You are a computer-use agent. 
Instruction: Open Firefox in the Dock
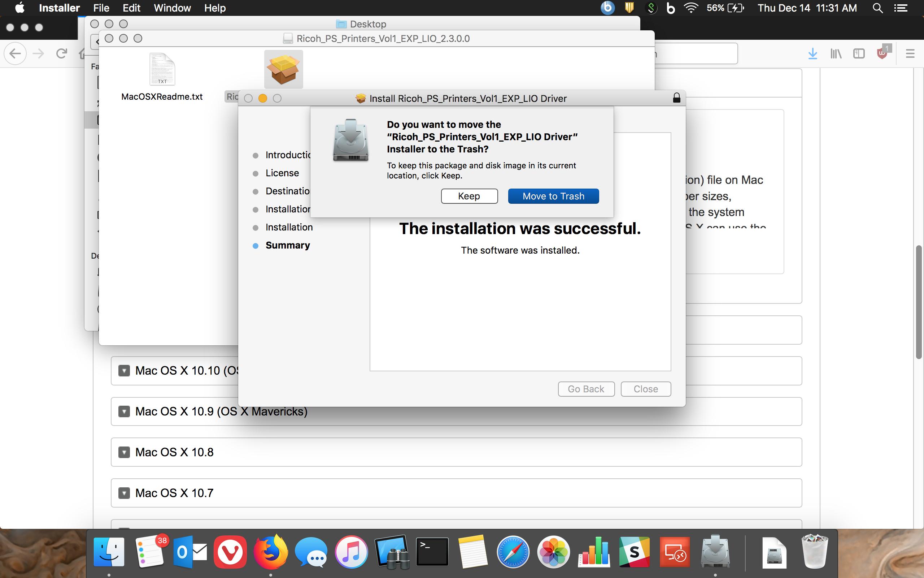pos(271,552)
